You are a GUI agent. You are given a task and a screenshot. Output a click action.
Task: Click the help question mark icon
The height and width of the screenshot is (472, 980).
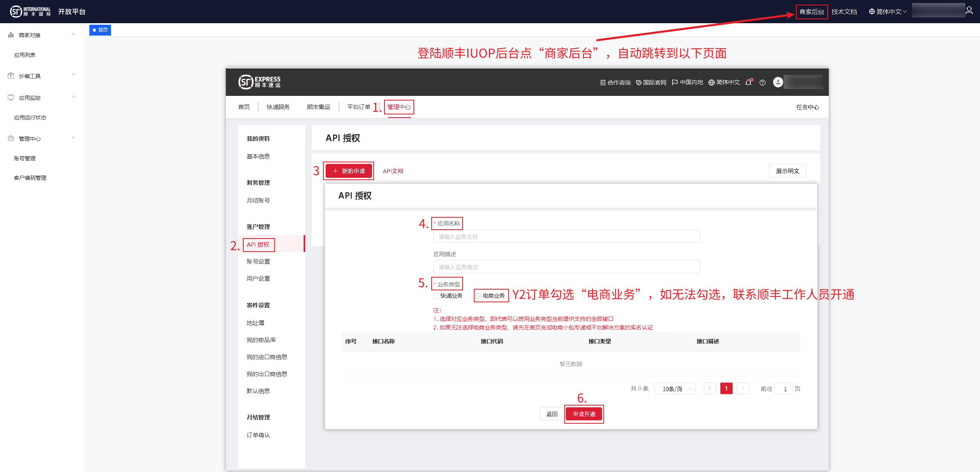762,82
